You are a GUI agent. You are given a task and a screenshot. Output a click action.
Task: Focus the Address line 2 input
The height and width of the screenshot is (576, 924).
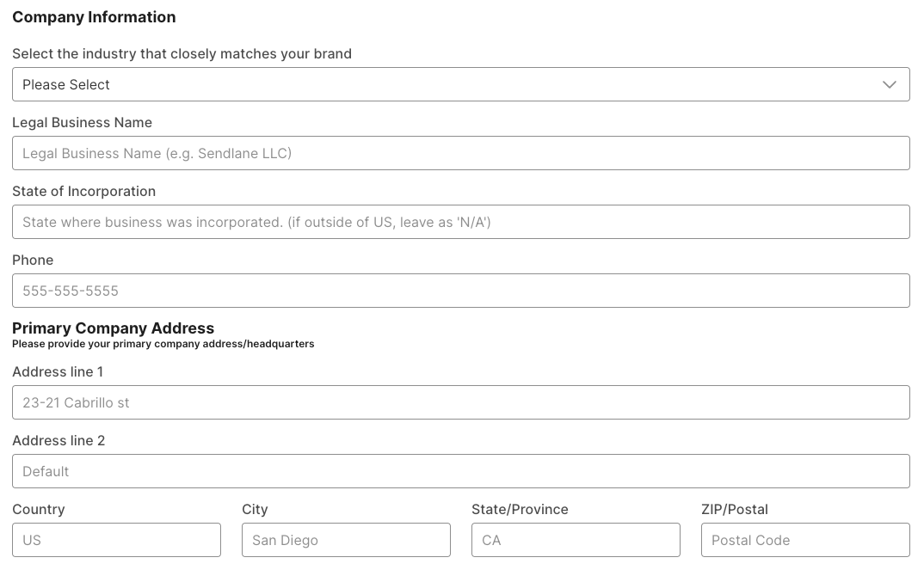click(460, 471)
